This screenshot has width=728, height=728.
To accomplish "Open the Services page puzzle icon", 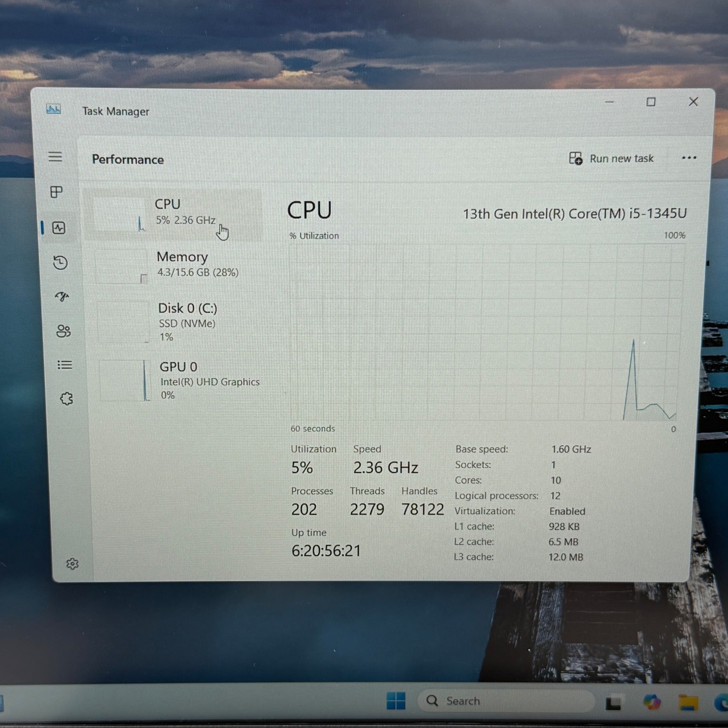I will (x=66, y=398).
